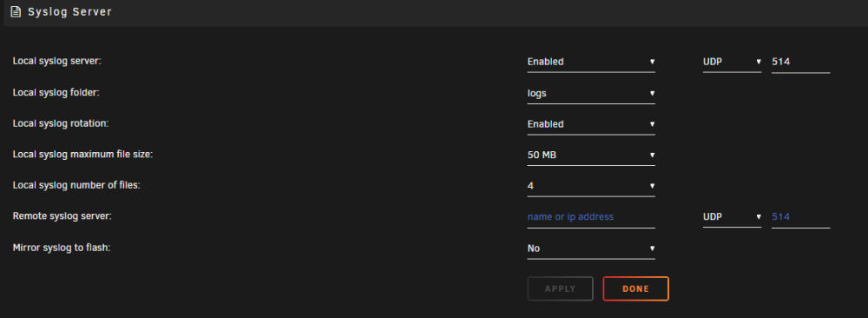The width and height of the screenshot is (868, 318).
Task: Open the Local syslog rotation dropdown
Action: (590, 124)
